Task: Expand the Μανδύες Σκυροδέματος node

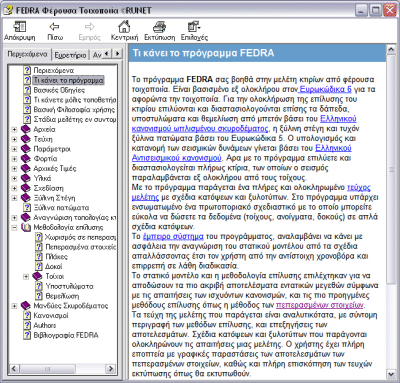Action: [x=14, y=306]
